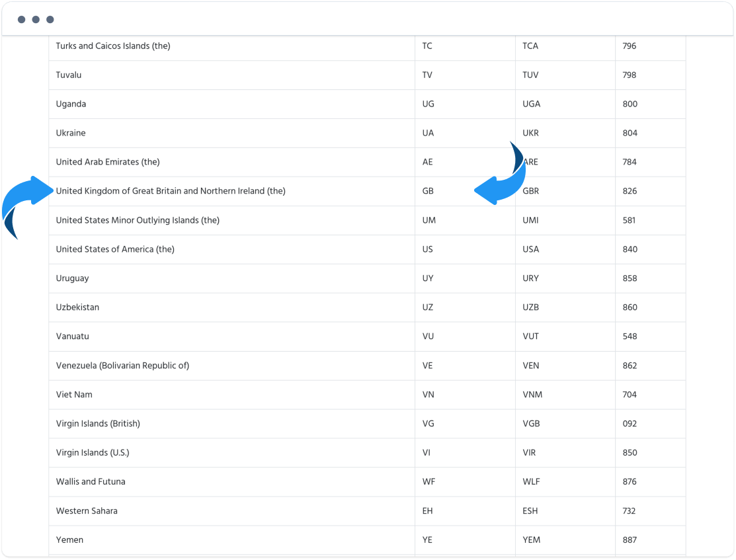Click the Virgin Islands (British) entry
736x560 pixels.
click(98, 423)
